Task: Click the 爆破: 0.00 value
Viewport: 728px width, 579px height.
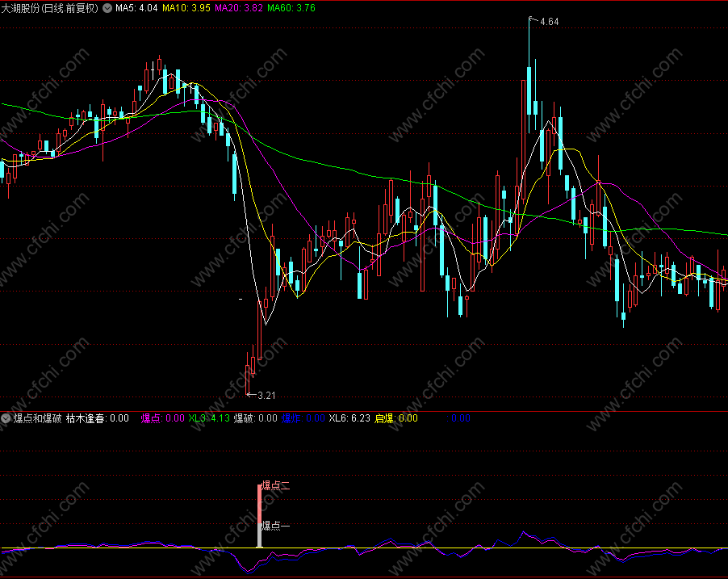Action: (255, 418)
